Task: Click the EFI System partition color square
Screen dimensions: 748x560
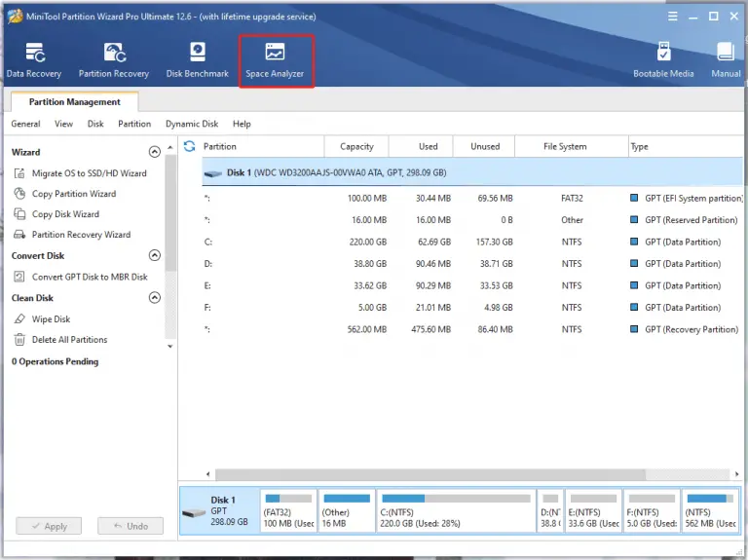Action: [634, 198]
